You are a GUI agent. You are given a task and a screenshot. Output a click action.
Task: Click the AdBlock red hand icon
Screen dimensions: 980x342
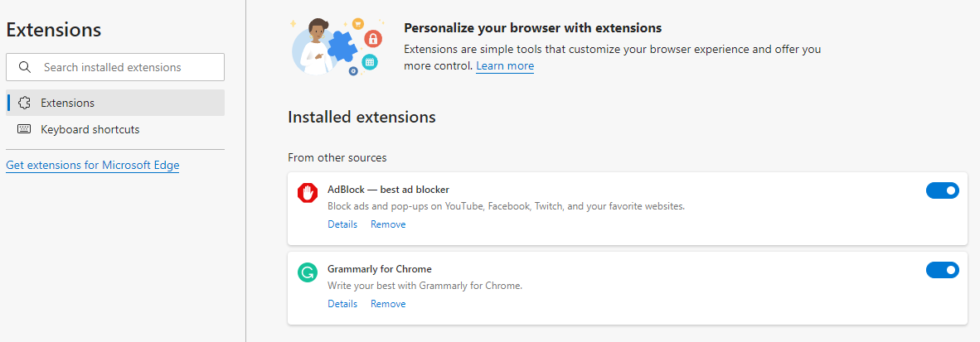[x=308, y=193]
